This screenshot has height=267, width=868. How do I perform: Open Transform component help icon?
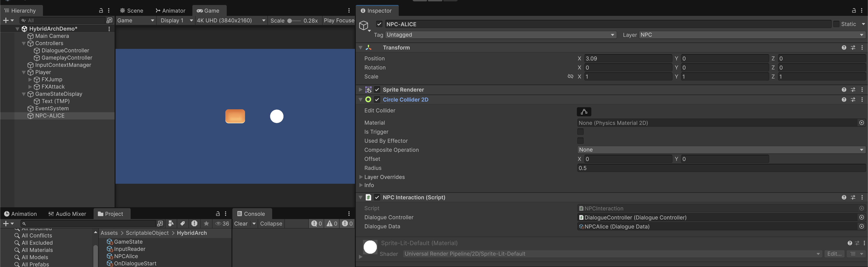844,48
